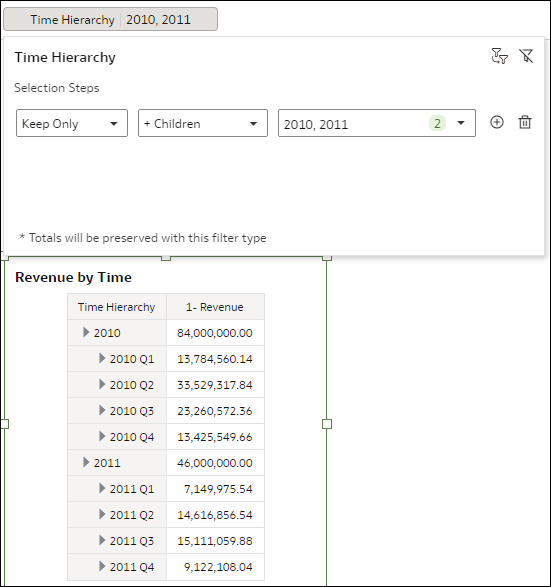The image size is (551, 587).
Task: Click the Time Hierarchy filter chip
Action: [110, 19]
